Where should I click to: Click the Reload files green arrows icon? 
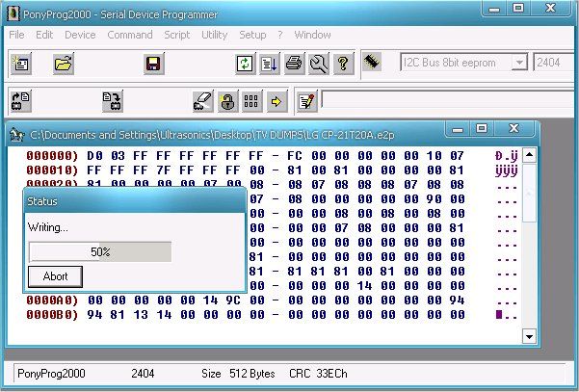pos(245,64)
